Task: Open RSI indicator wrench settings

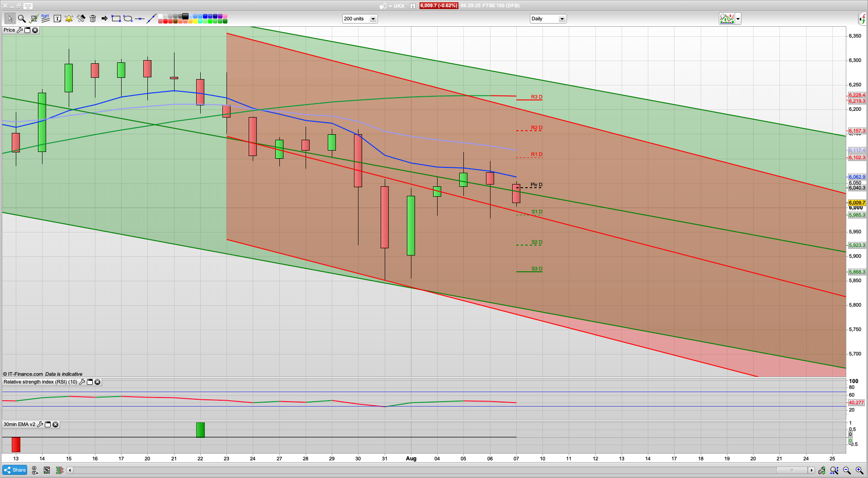Action: pos(82,382)
